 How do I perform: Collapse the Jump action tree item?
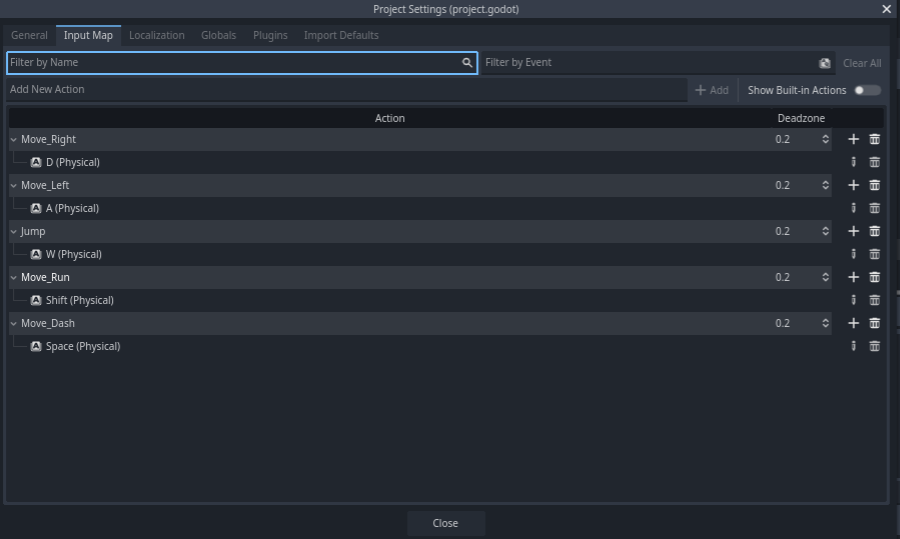coord(14,232)
